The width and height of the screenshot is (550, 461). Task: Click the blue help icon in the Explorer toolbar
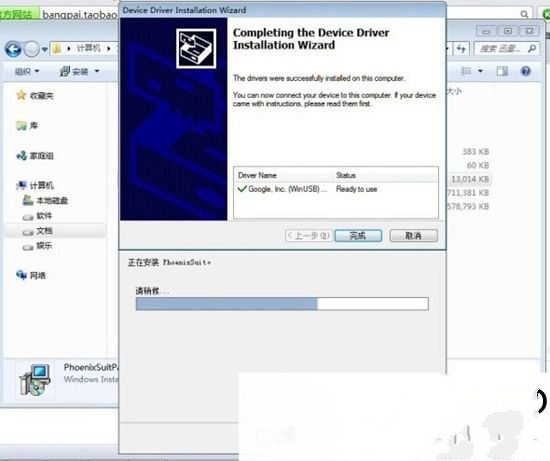(525, 71)
